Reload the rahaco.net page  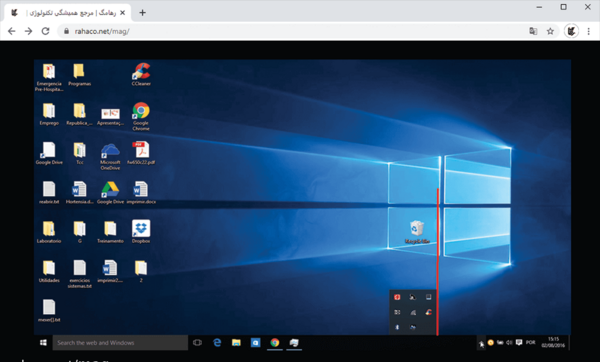45,31
